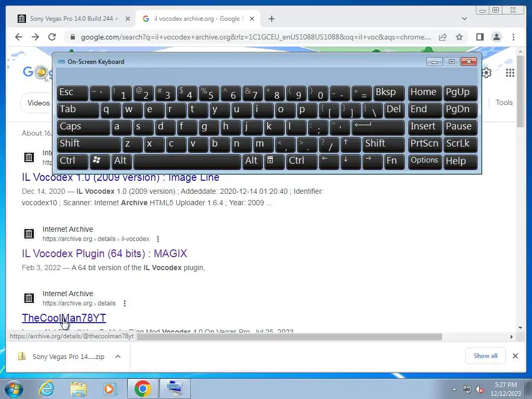Share this page via address bar icon
Image resolution: width=532 pixels, height=399 pixels.
click(x=443, y=37)
